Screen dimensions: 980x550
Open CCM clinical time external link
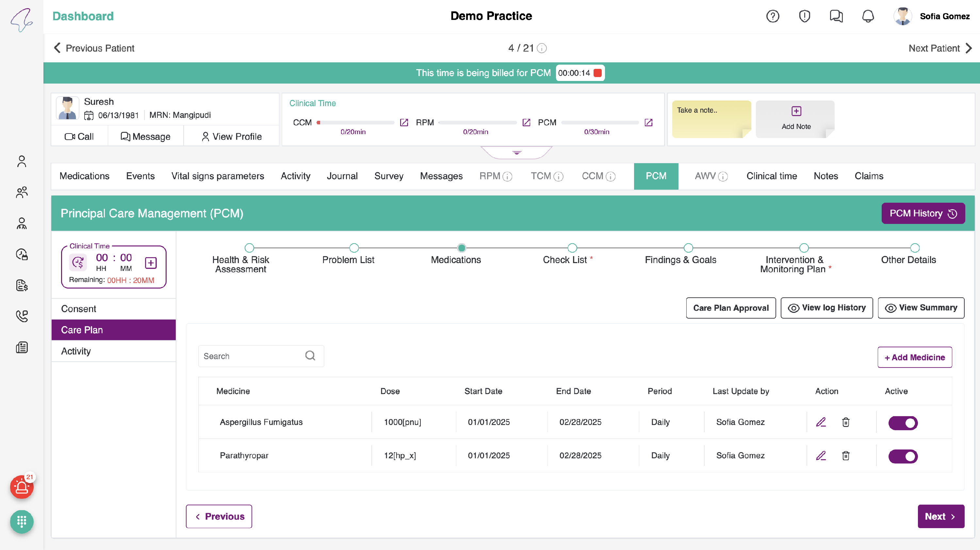(x=404, y=122)
